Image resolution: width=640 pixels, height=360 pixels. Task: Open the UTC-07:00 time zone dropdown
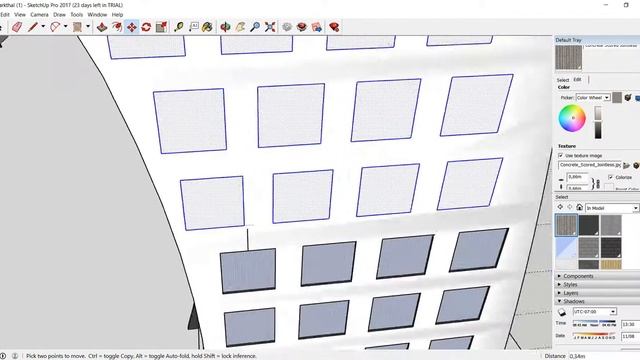pos(594,312)
